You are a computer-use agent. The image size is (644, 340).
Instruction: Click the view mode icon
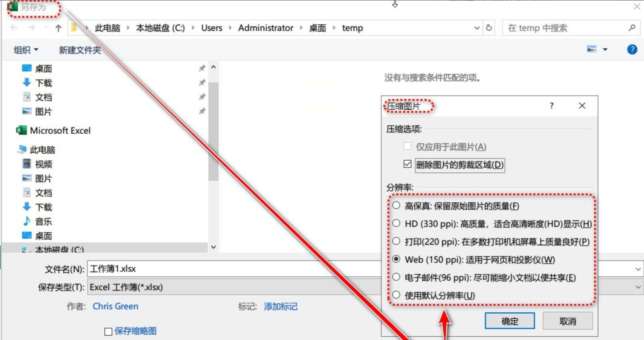pyautogui.click(x=591, y=49)
